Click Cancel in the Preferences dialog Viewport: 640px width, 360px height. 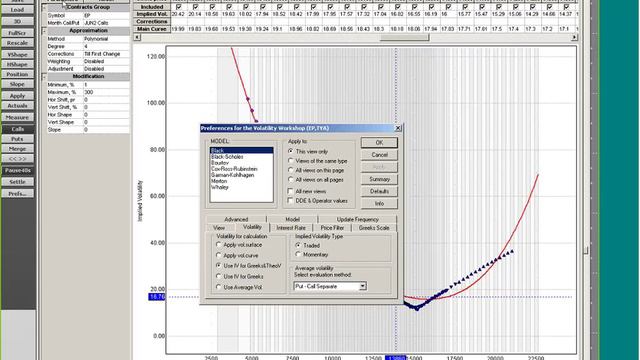(379, 155)
